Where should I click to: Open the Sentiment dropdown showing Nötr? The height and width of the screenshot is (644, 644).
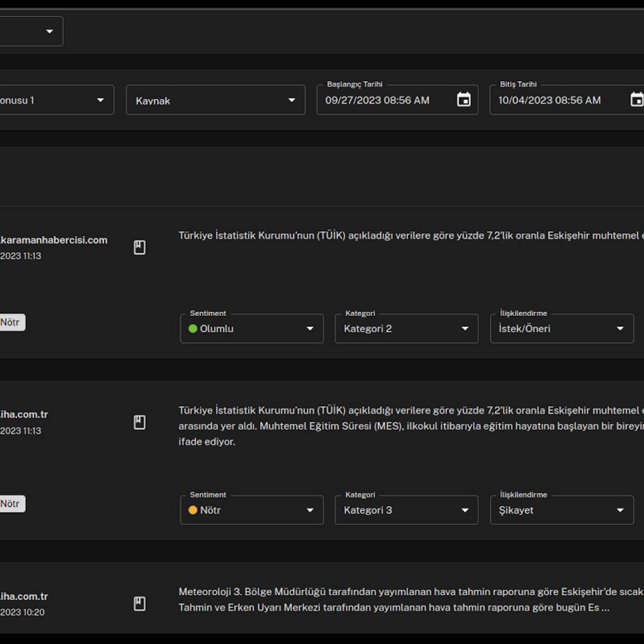[x=252, y=510]
